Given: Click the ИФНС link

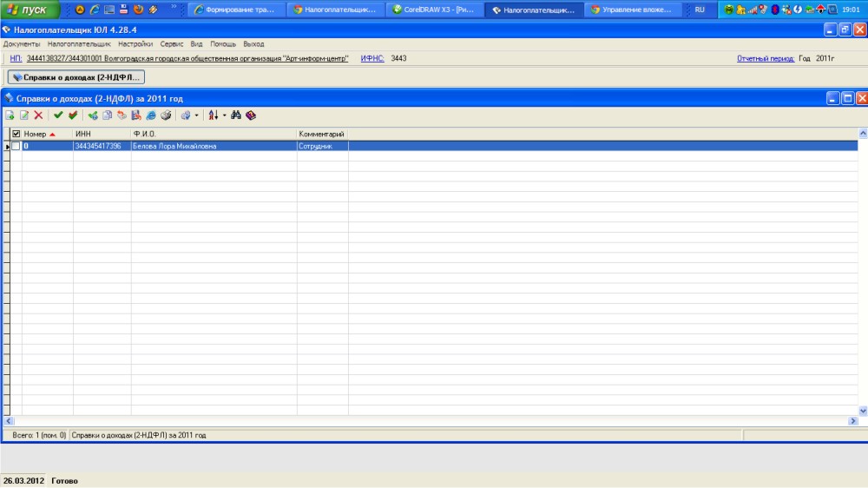Looking at the screenshot, I should coord(372,58).
